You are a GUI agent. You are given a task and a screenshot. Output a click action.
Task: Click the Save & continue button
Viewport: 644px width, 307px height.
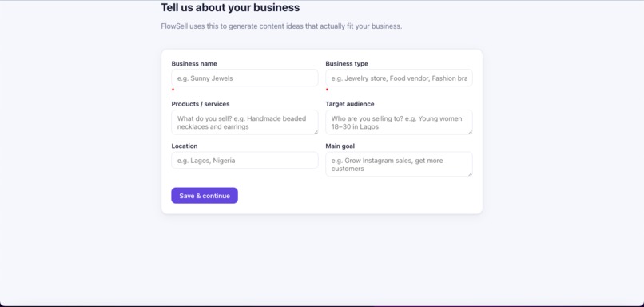point(205,196)
